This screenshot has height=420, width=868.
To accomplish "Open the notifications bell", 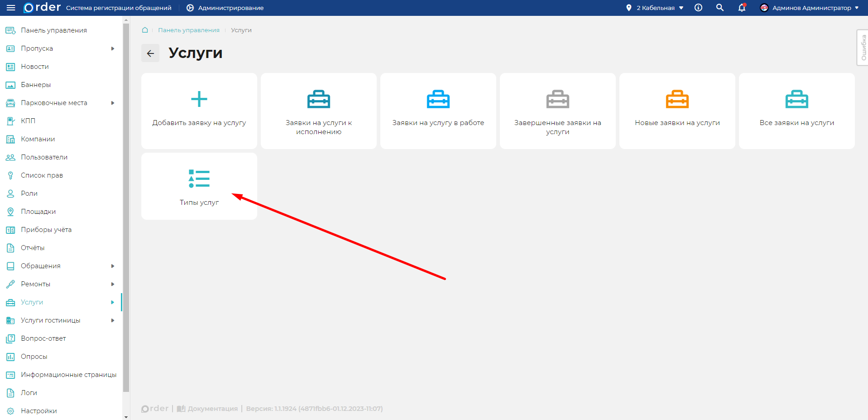I will 742,8.
